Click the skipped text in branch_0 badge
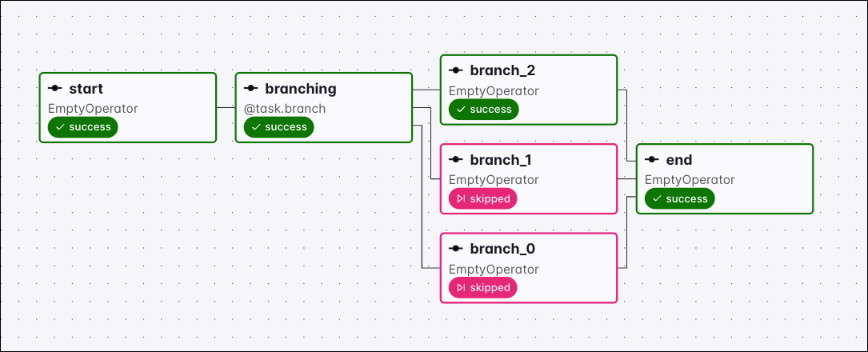Screen dimensions: 868x352 tap(490, 288)
